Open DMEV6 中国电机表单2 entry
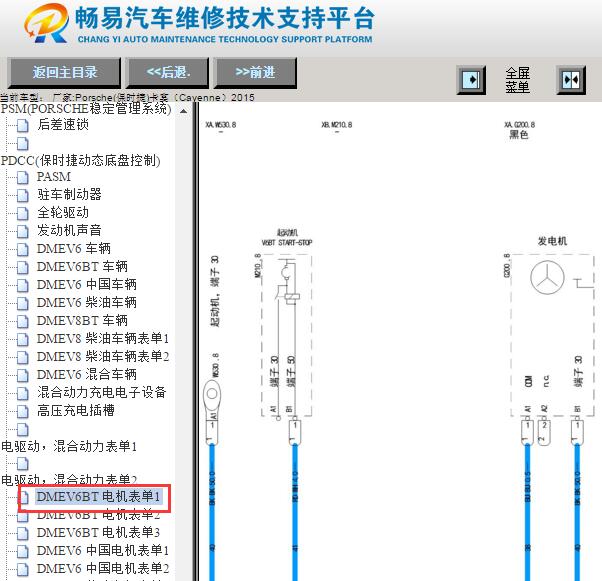The height and width of the screenshot is (581, 602). point(103,568)
